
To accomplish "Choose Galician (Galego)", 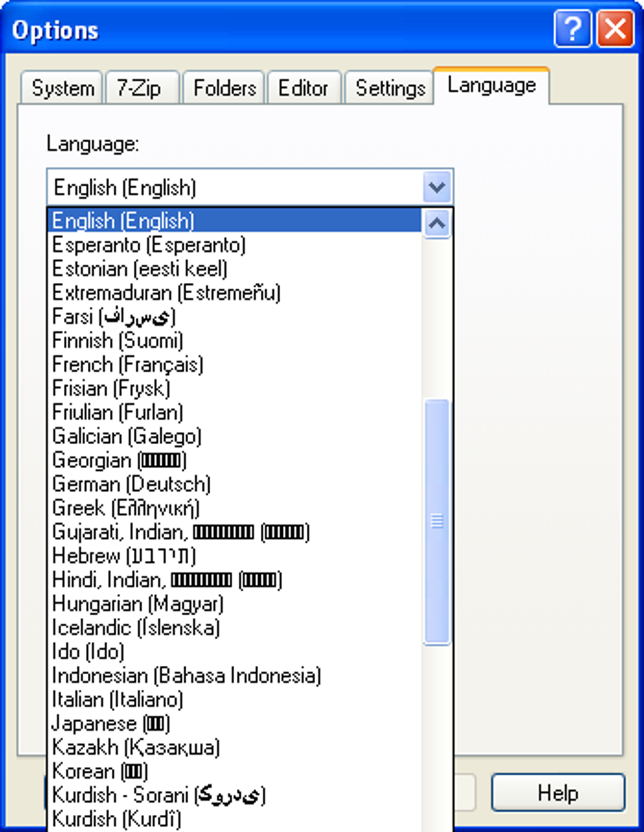I will 234,437.
